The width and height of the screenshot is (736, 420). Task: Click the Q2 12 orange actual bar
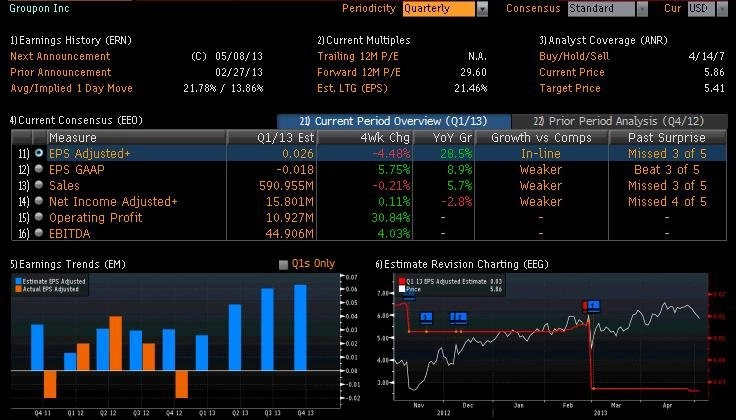pos(116,343)
